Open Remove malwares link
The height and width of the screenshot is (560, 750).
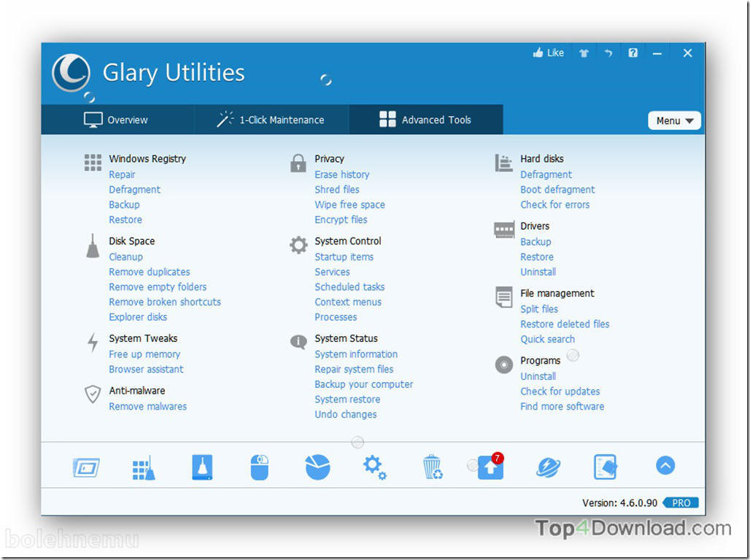point(148,406)
